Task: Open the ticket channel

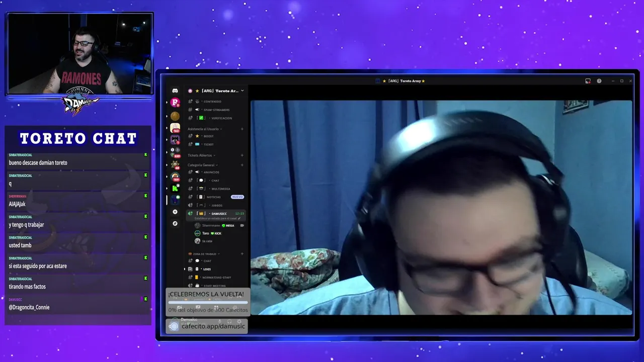Action: tap(216, 144)
